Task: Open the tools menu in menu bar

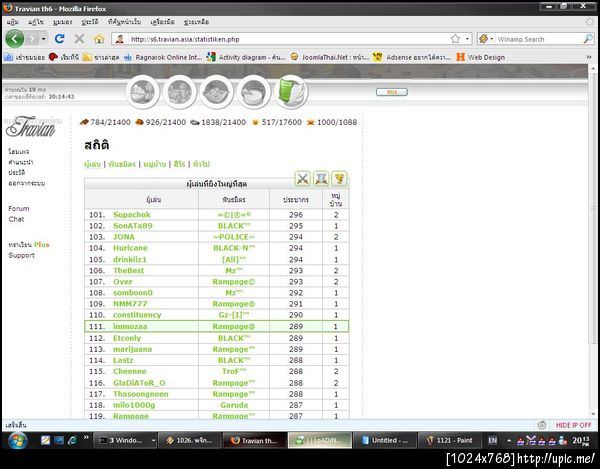Action: click(163, 22)
